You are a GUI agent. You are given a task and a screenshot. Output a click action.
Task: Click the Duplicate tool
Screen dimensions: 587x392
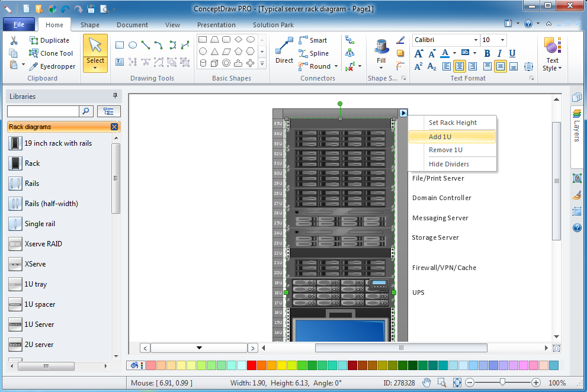(x=50, y=40)
